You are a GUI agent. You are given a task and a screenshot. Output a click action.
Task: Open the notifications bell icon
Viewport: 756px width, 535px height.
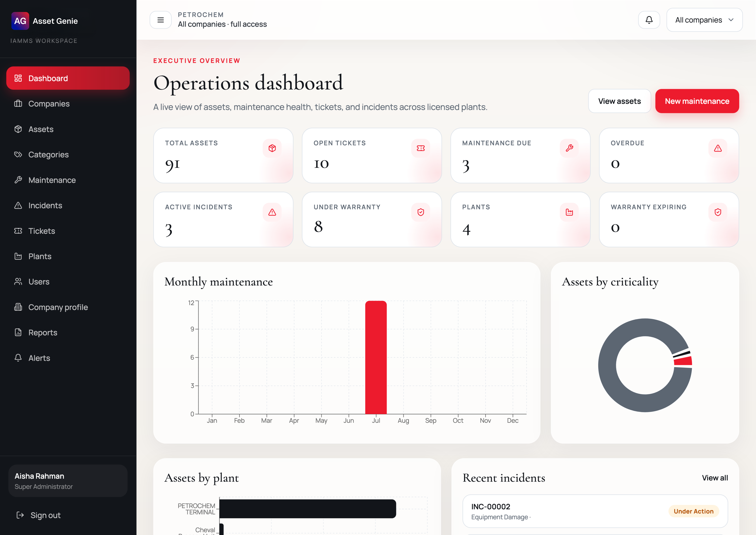click(x=649, y=20)
